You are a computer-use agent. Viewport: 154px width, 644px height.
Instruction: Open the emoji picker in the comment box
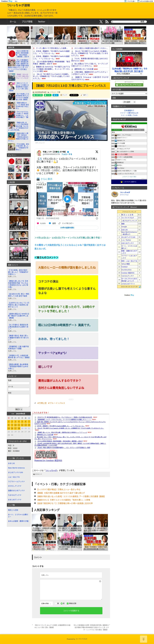pos(100,581)
